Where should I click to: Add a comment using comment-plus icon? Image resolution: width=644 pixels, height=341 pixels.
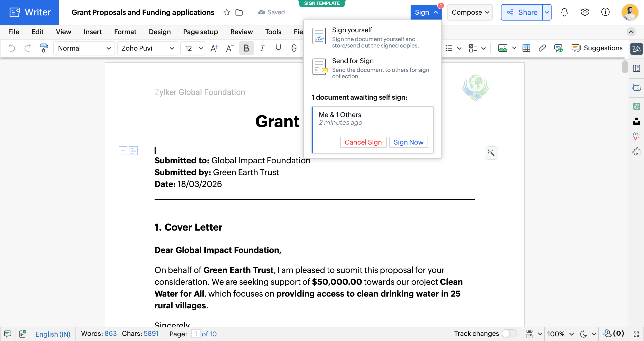click(558, 48)
